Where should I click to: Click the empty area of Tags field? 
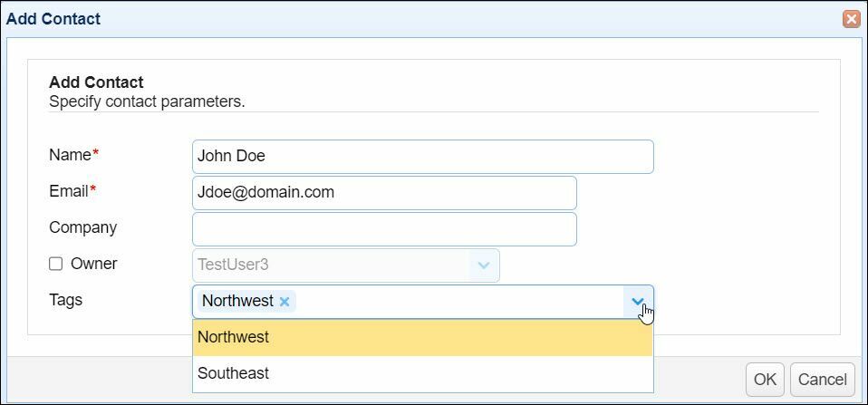[453, 302]
